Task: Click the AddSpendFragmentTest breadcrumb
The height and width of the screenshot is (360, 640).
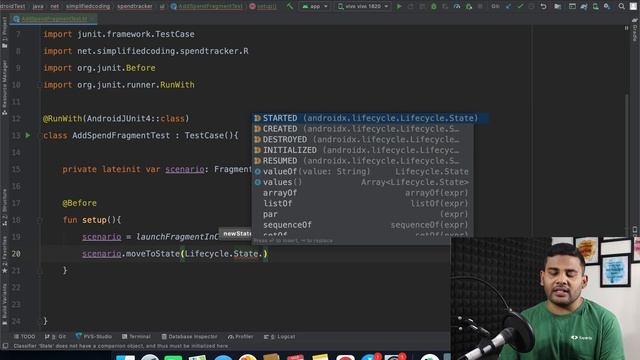Action: pos(207,6)
